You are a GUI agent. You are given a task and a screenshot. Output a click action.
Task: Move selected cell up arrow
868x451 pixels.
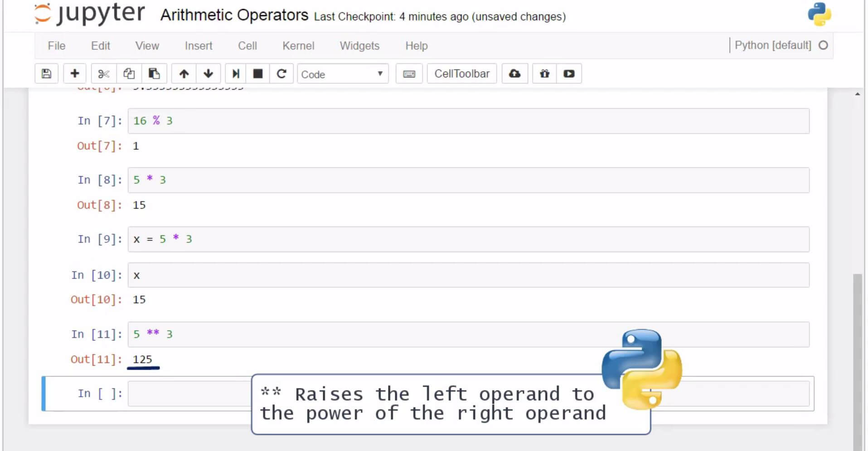coord(184,74)
